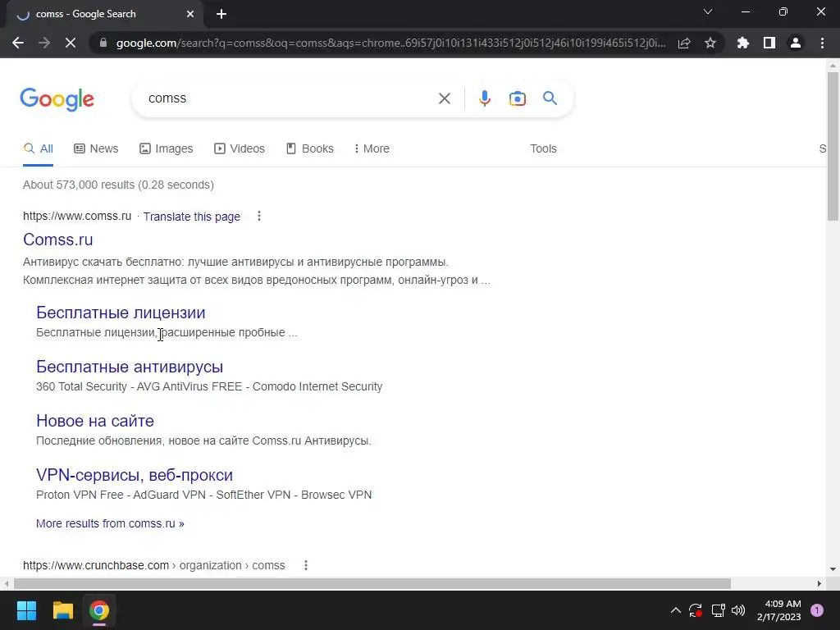Switch to Videos results
Image resolution: width=840 pixels, height=630 pixels.
coord(240,149)
